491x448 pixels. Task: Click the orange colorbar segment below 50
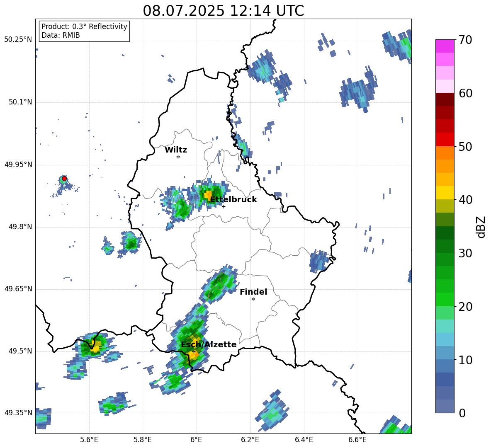445,153
